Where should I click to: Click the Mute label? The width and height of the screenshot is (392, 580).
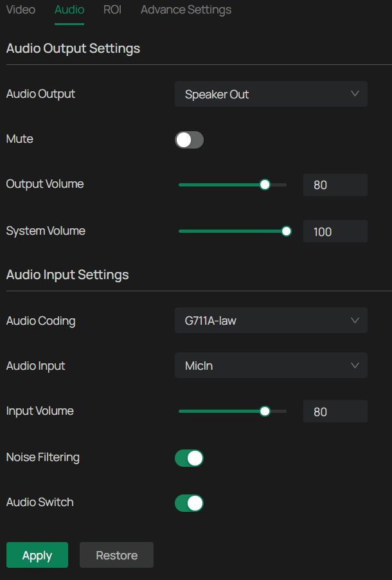pyautogui.click(x=19, y=139)
